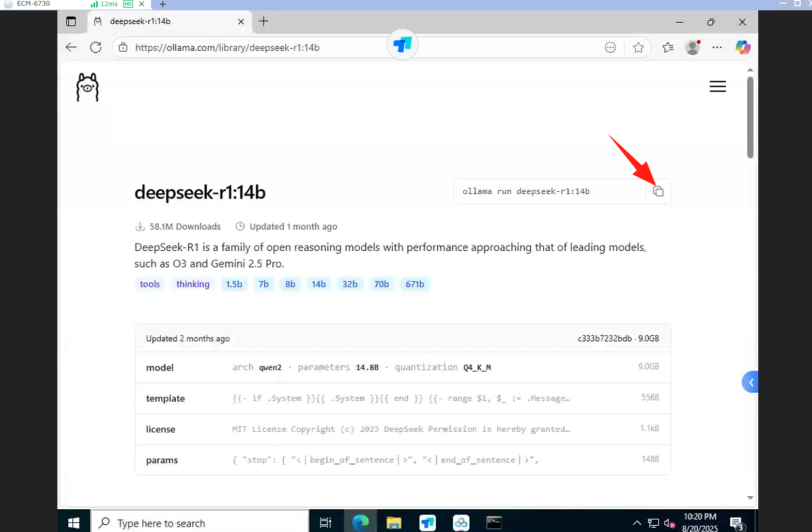Open the colorful cloud app in taskbar
Viewport: 812px width, 532px height.
pyautogui.click(x=461, y=523)
